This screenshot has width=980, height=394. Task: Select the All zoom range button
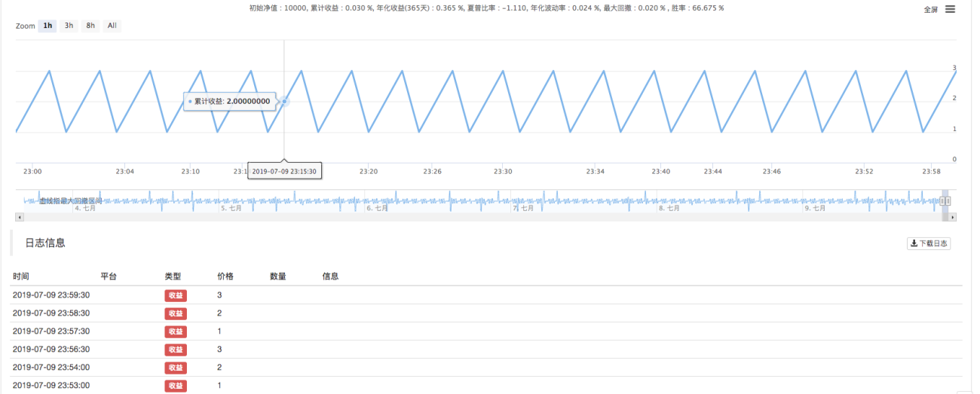(x=112, y=26)
